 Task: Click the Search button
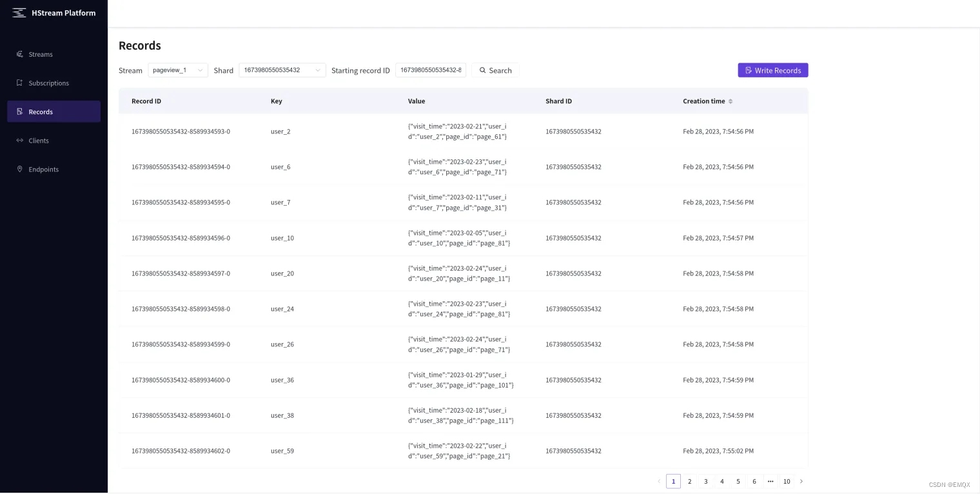(x=495, y=70)
